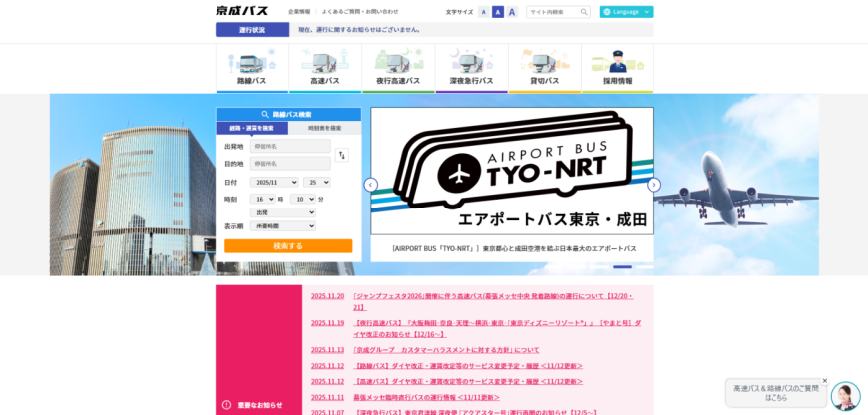Viewport: 868px width, 415px height.
Task: Set medium text size
Action: (x=498, y=12)
